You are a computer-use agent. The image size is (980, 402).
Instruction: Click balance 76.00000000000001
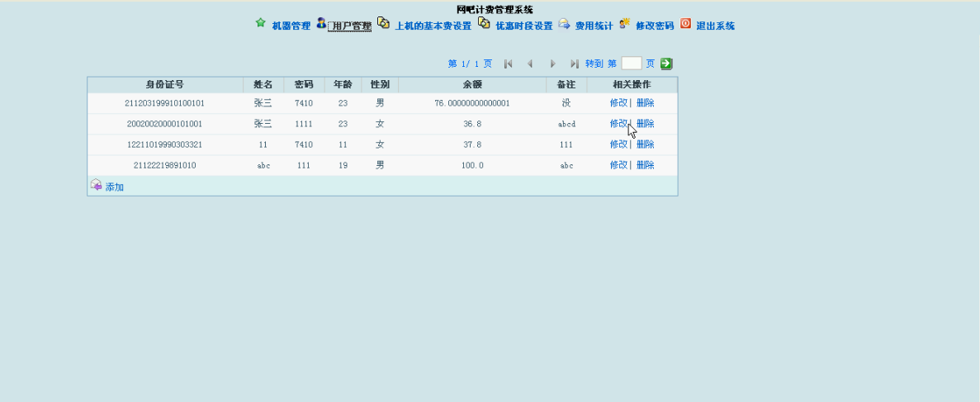point(472,103)
